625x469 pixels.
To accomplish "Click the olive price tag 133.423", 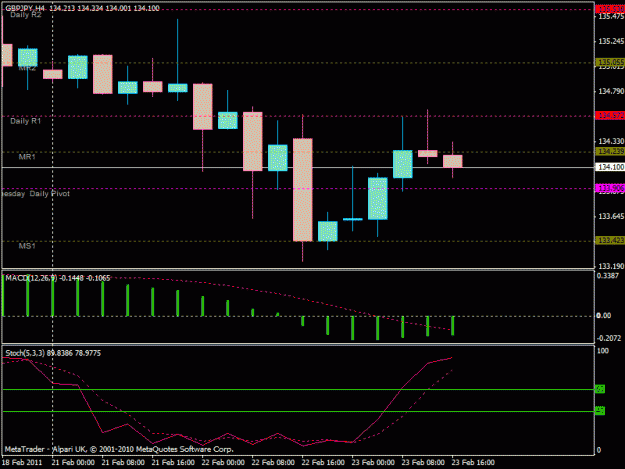I will pos(610,240).
